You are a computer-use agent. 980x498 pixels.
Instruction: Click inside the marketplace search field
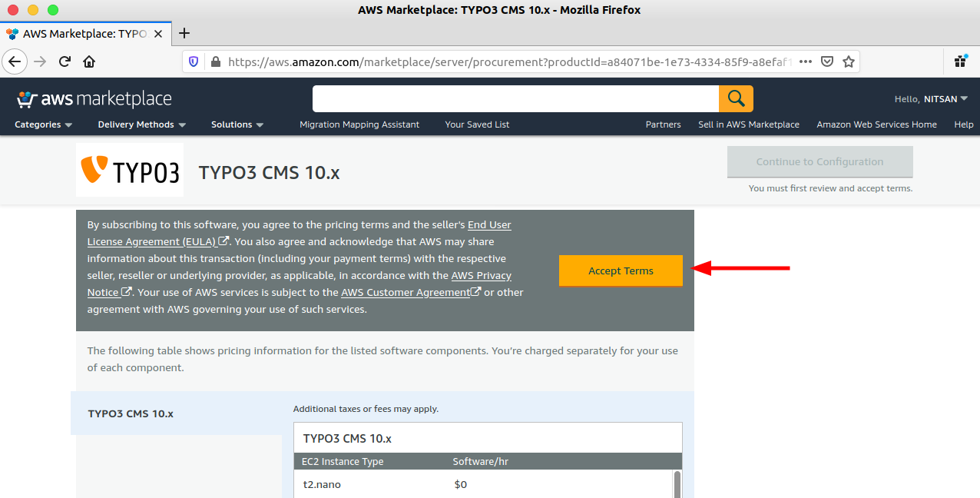tap(515, 98)
